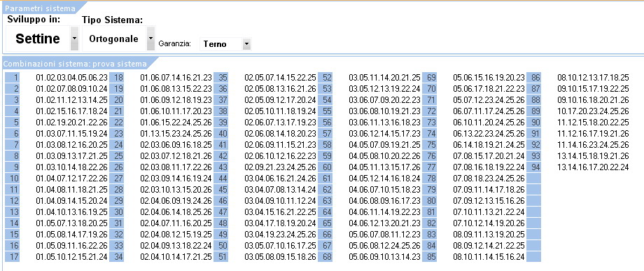644x271 pixels.
Task: Select combination 09.10.16.18.20.21.26
Action: coord(594,99)
